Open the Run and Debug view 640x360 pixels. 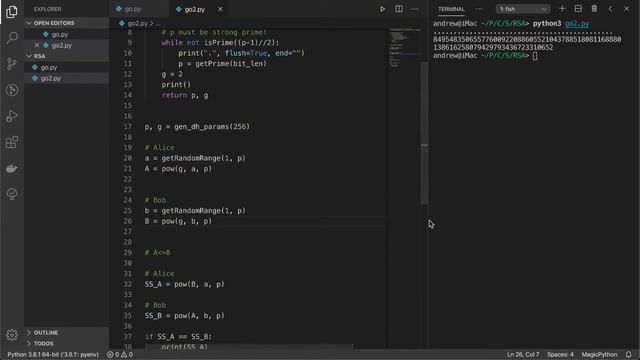coord(12,116)
